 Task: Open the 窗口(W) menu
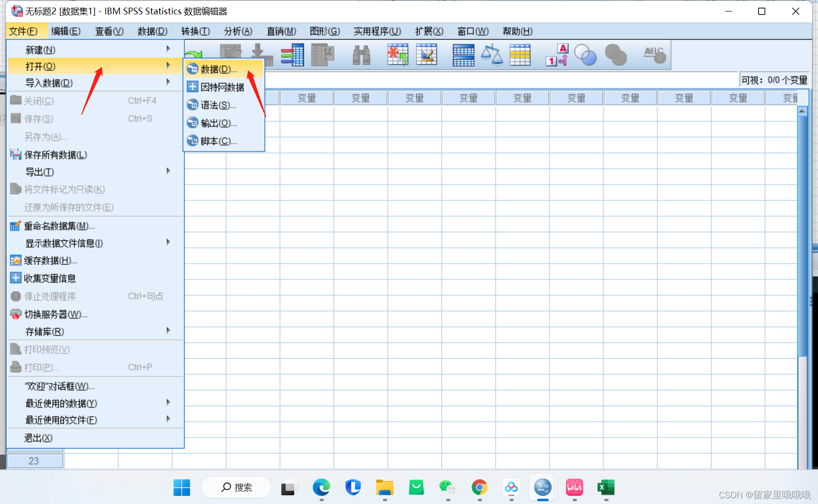(x=473, y=31)
